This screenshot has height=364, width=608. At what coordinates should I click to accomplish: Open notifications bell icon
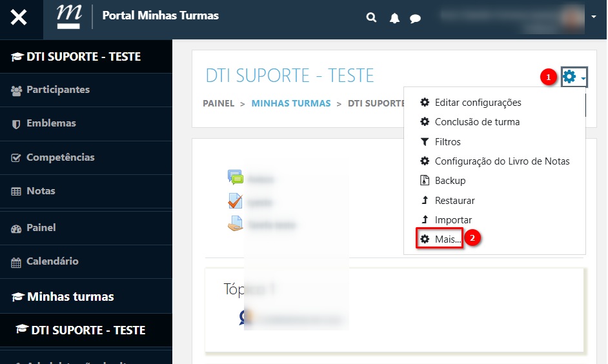(394, 18)
